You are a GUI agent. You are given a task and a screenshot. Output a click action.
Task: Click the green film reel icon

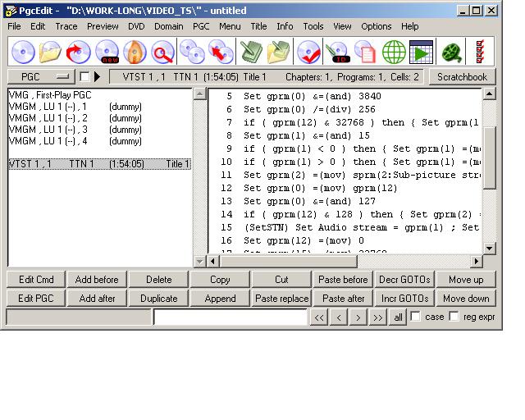point(452,52)
